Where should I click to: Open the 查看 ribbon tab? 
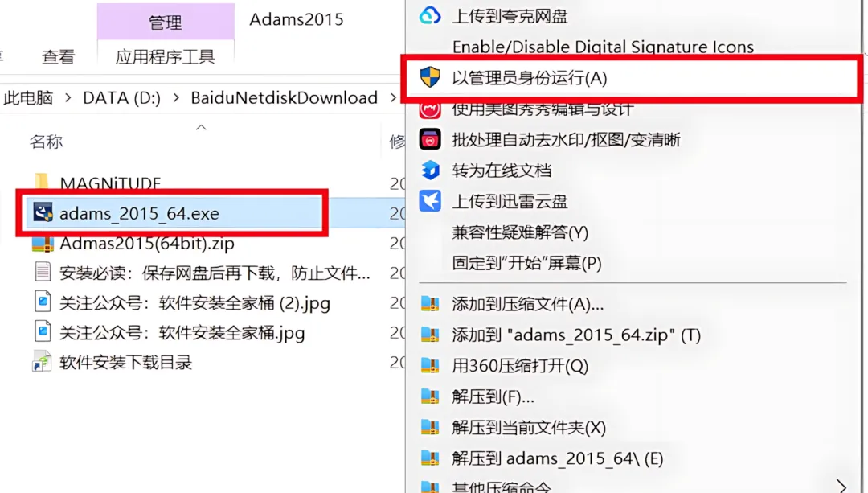(58, 56)
